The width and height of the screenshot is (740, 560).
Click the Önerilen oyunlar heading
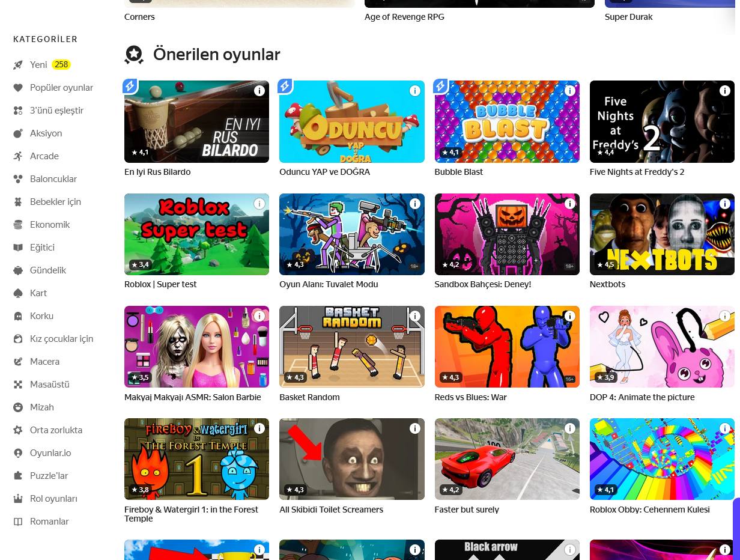coord(217,55)
